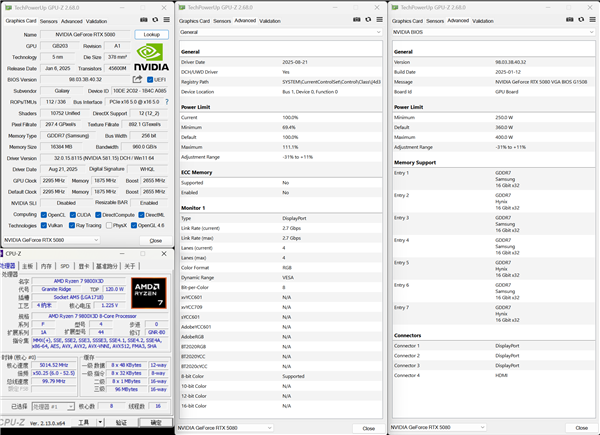Click the Lookup button
The width and height of the screenshot is (600, 435).
152,34
